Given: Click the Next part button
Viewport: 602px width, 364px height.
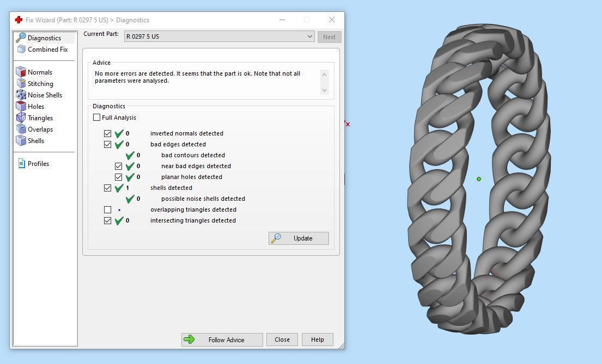Looking at the screenshot, I should (329, 37).
